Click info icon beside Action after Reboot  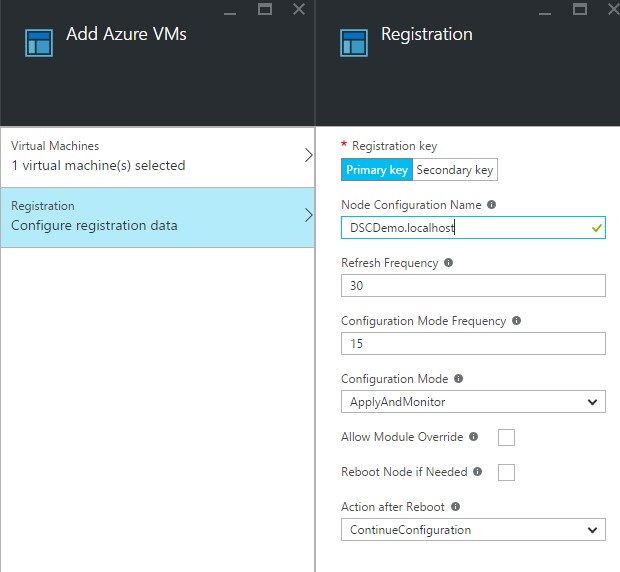tap(456, 507)
